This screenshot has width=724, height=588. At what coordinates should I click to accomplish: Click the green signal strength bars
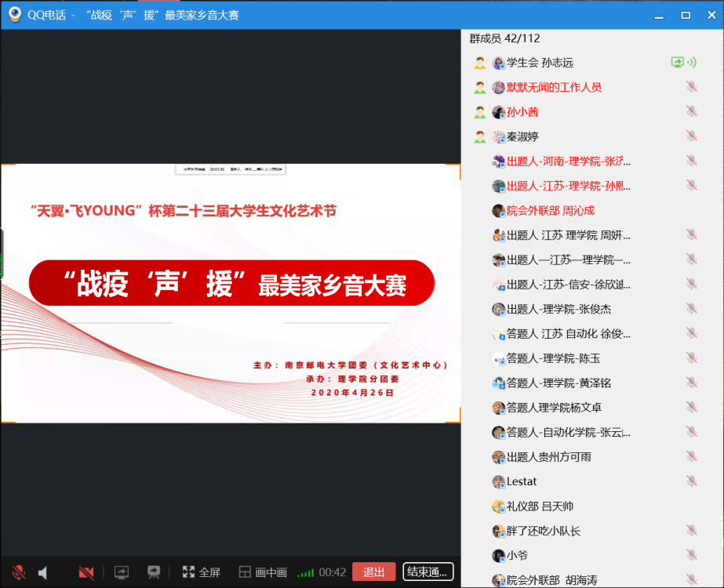click(306, 573)
